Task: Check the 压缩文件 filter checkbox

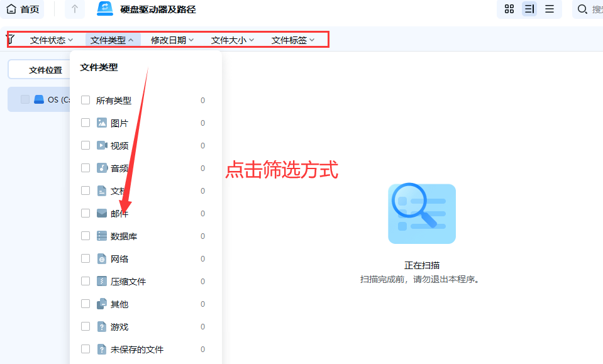Action: click(85, 281)
